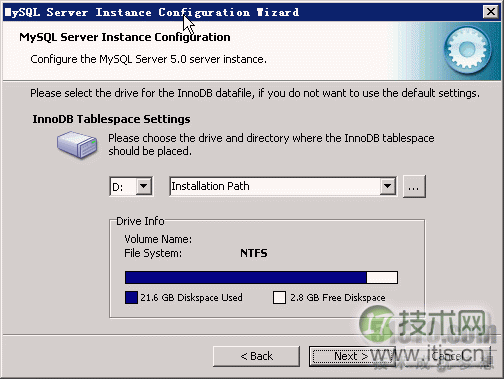This screenshot has height=379, width=504.
Task: Go to the previous step with Back
Action: (256, 356)
